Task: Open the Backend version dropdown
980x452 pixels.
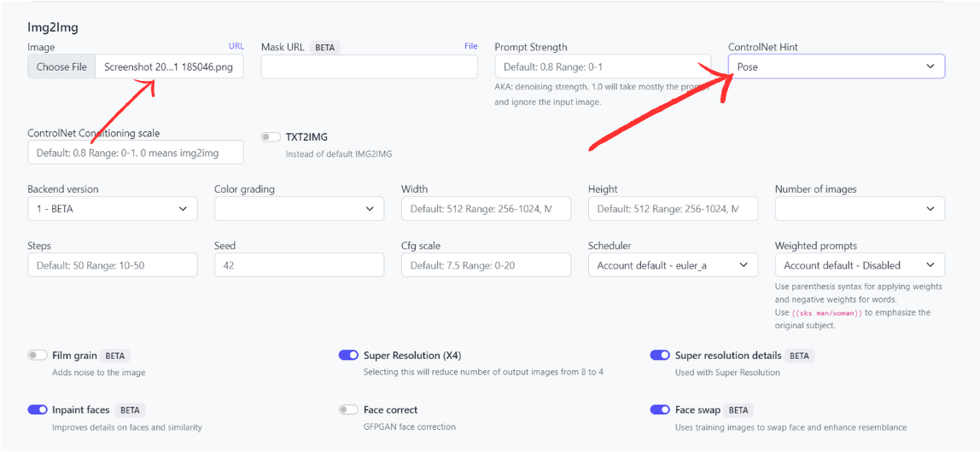Action: coord(112,209)
